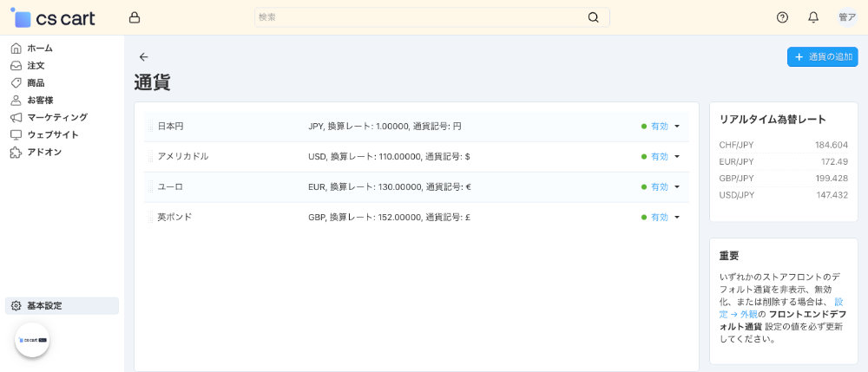Screen dimensions: 868x372
Task: Open the 注文 menu in the sidebar
Action: coord(36,65)
